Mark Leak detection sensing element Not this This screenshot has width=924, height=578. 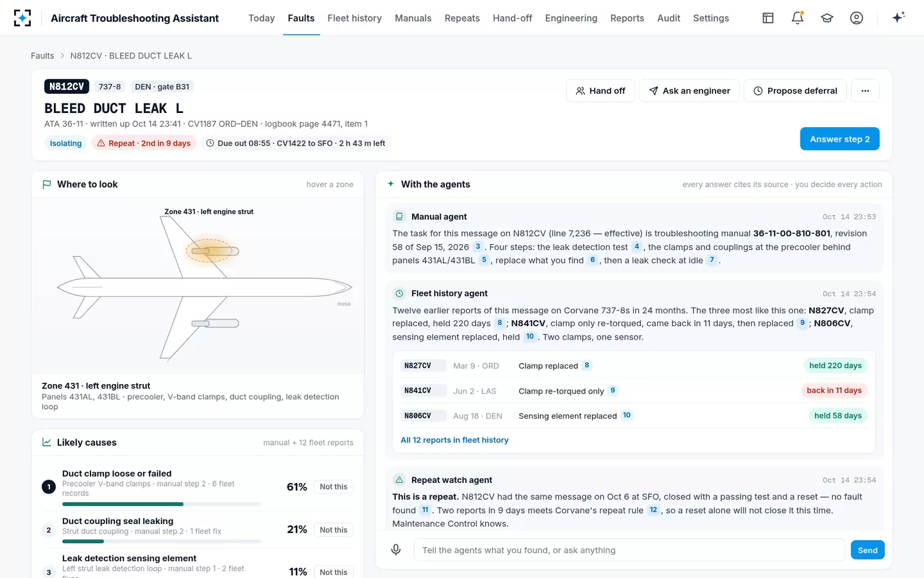point(334,572)
